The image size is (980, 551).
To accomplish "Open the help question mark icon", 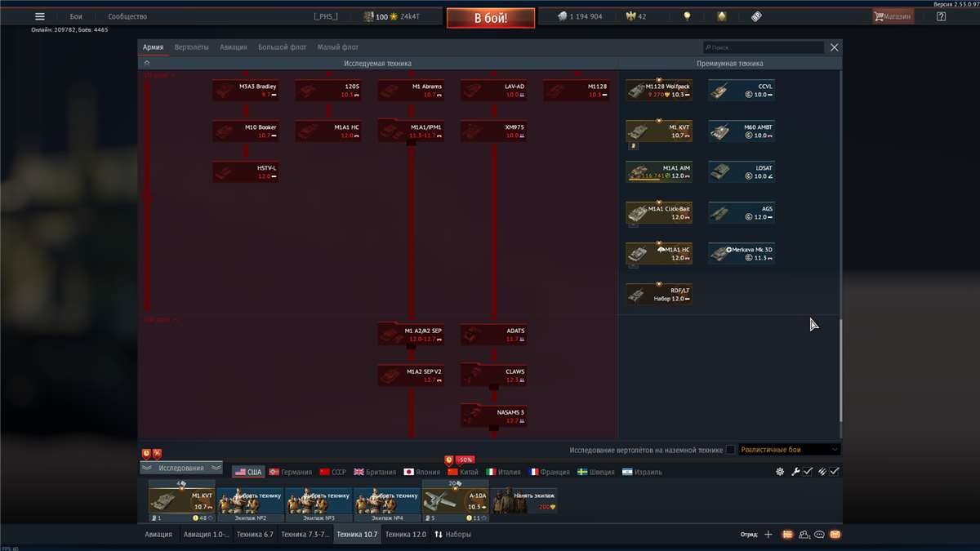I will pos(941,16).
